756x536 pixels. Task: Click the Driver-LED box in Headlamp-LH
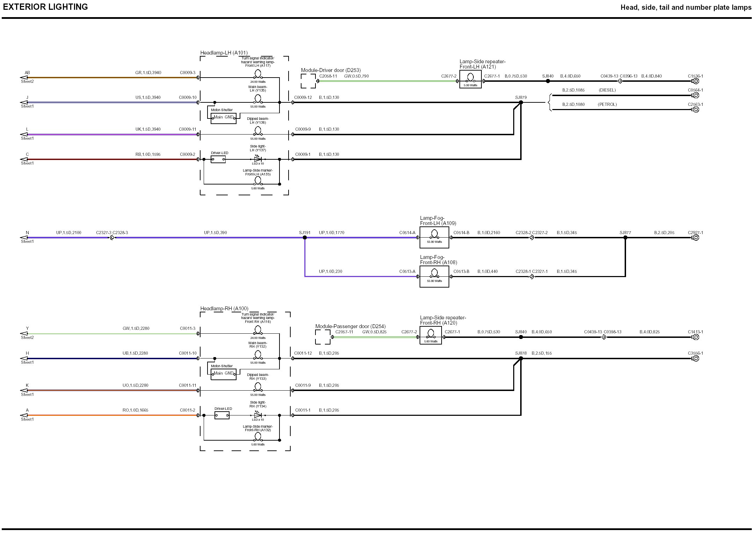point(218,159)
